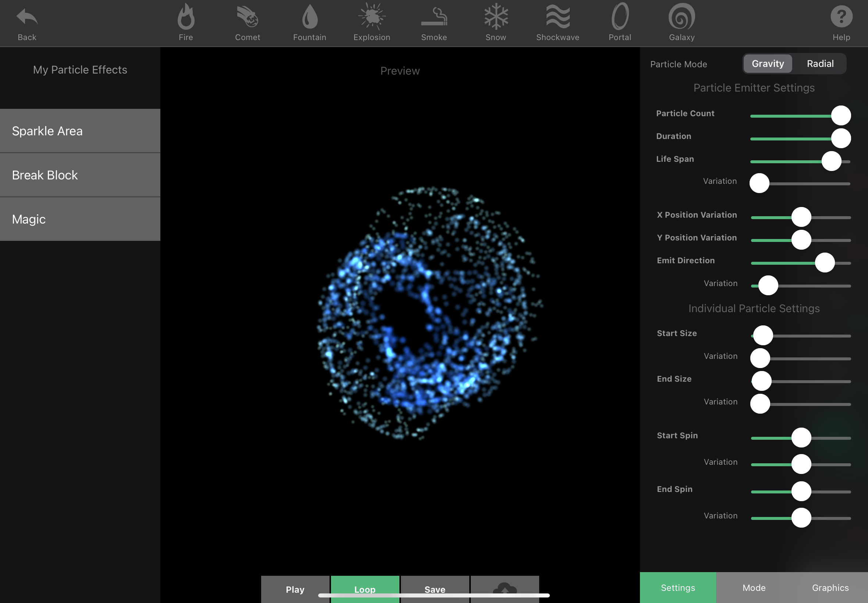Adjust the Start Spin Variation slider
The height and width of the screenshot is (603, 868).
click(801, 464)
